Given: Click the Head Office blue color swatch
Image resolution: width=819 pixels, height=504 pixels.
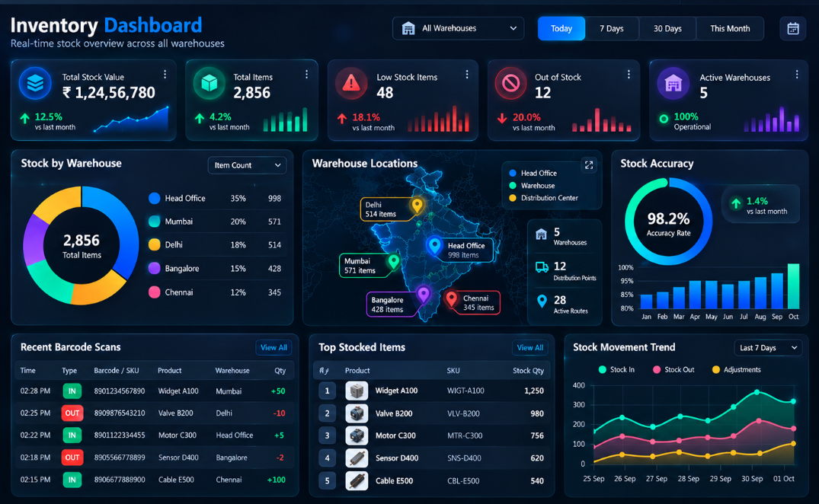Looking at the screenshot, I should click(154, 198).
